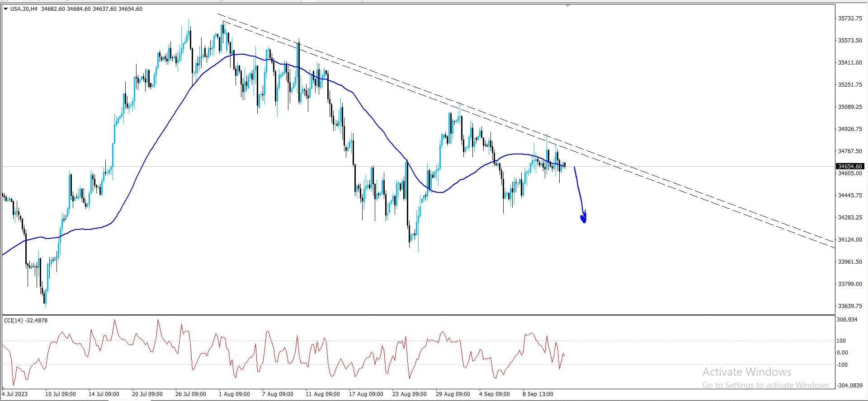This screenshot has width=868, height=401.
Task: Click the OHLC value 34682.60 in the header
Action: [52, 9]
